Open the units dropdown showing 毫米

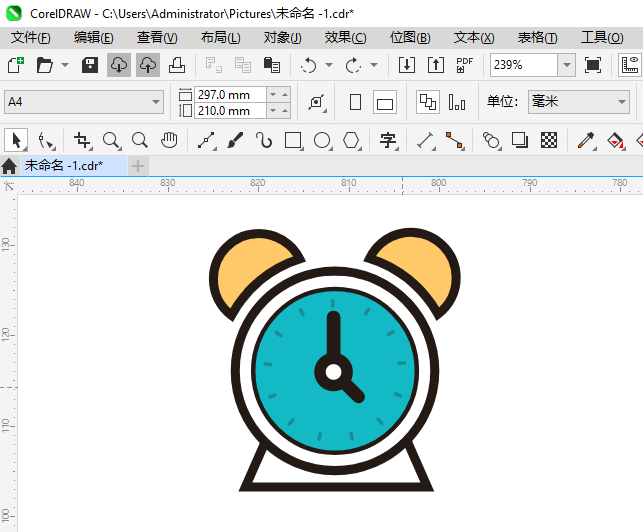[x=579, y=102]
